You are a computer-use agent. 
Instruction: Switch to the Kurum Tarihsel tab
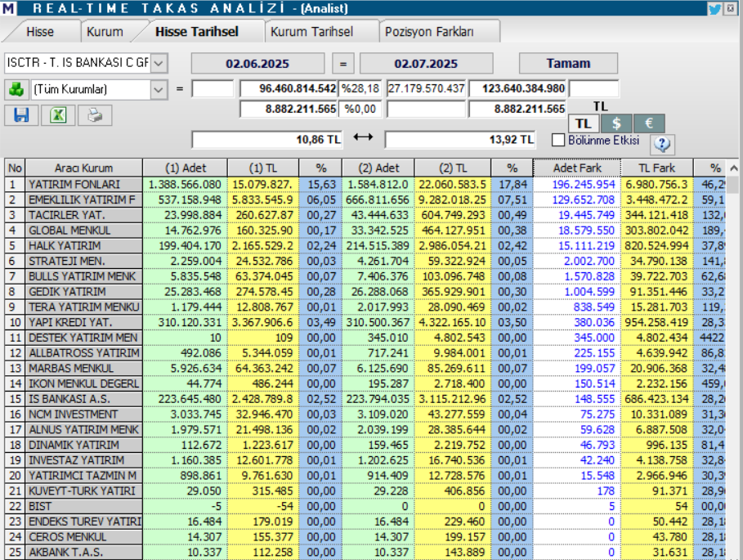click(311, 32)
